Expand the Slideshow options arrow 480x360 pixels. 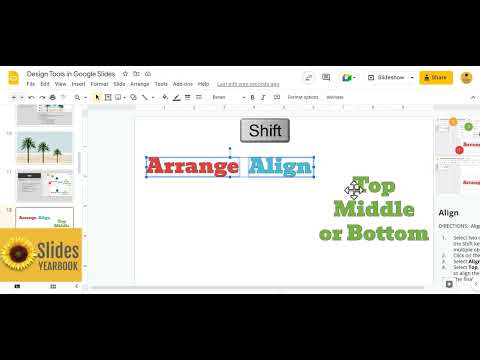coord(412,78)
